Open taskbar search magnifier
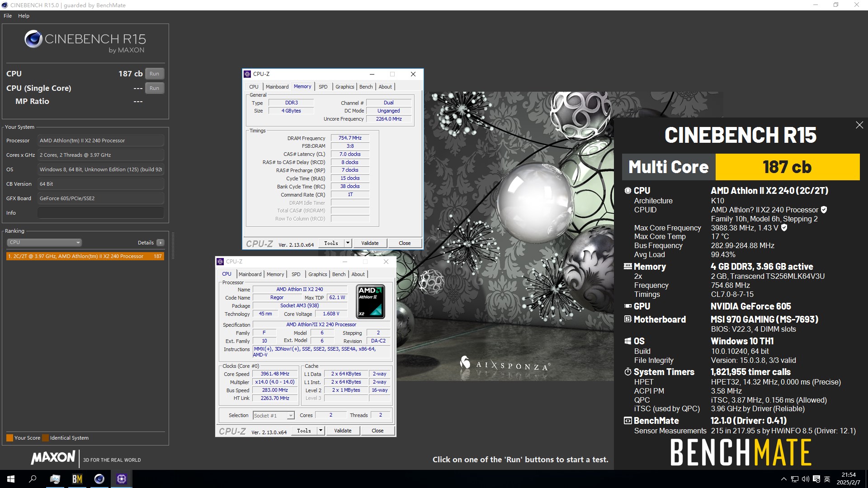Image resolution: width=868 pixels, height=488 pixels. [x=33, y=479]
